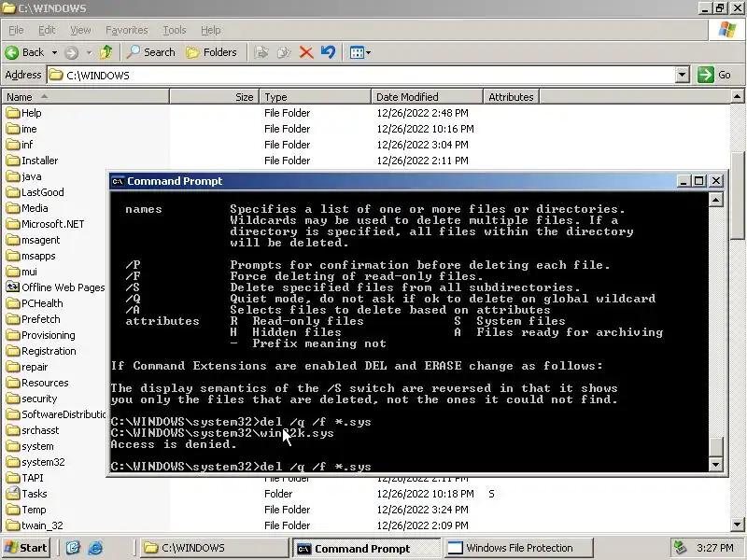This screenshot has height=560, width=747.
Task: Select the PCHealth folder
Action: [x=35, y=303]
